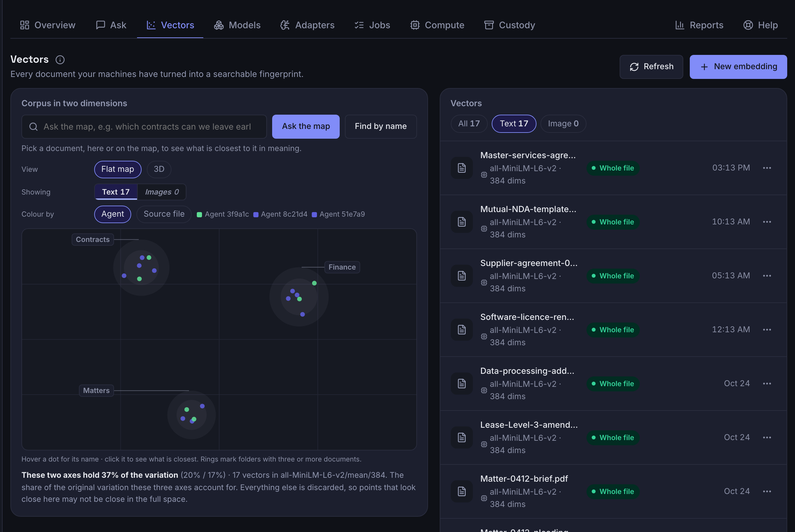Go to the Adapters tab
The width and height of the screenshot is (795, 532).
tap(307, 25)
